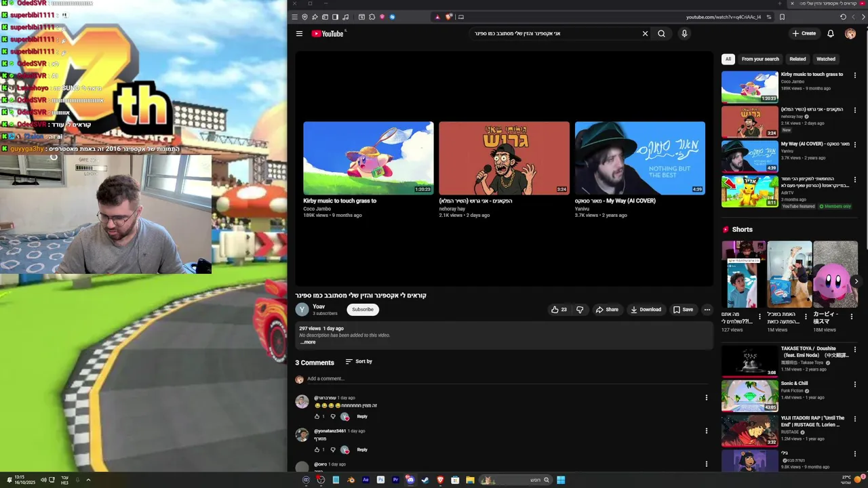
Task: Click the browser address bar URL
Action: pyautogui.click(x=724, y=17)
